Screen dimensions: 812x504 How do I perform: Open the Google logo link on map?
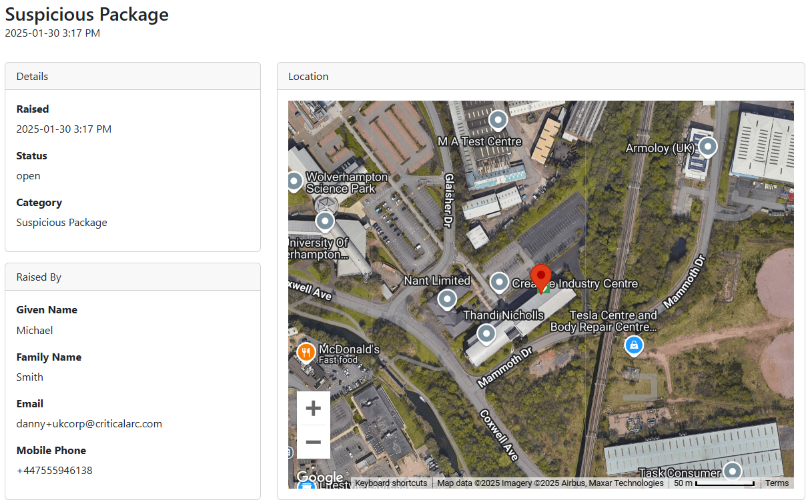coord(320,477)
